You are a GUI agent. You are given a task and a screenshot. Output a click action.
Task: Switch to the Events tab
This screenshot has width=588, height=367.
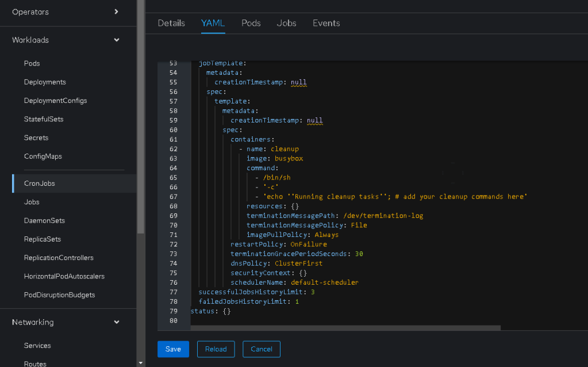[326, 23]
